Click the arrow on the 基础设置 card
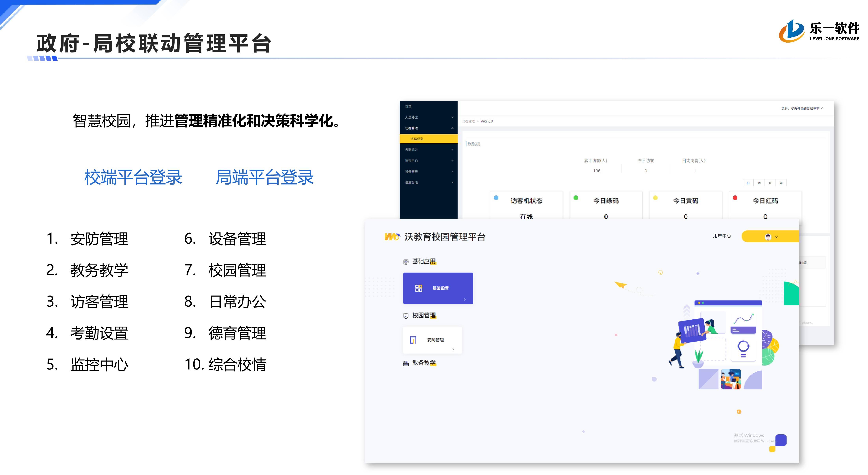 click(464, 299)
